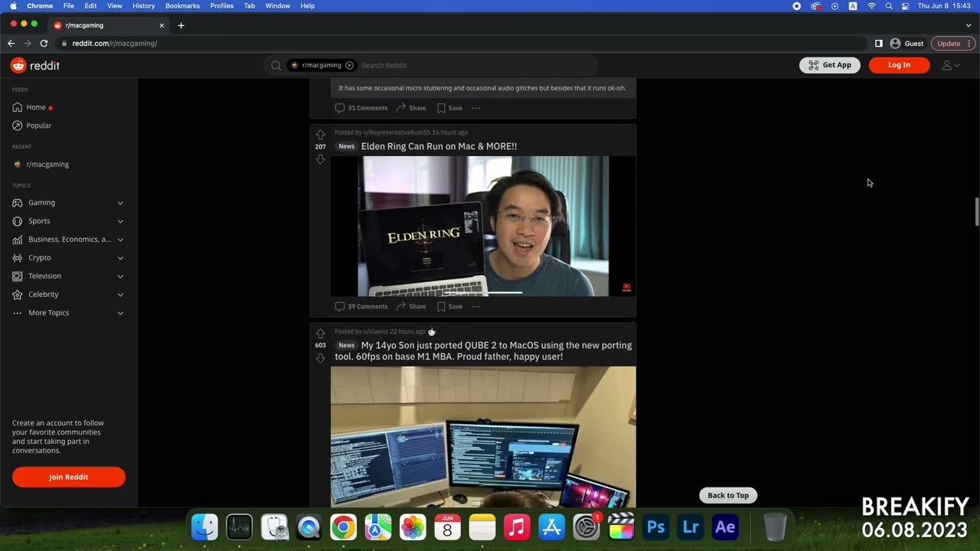Expand the Crypto topic
This screenshot has width=980, height=551.
point(68,258)
